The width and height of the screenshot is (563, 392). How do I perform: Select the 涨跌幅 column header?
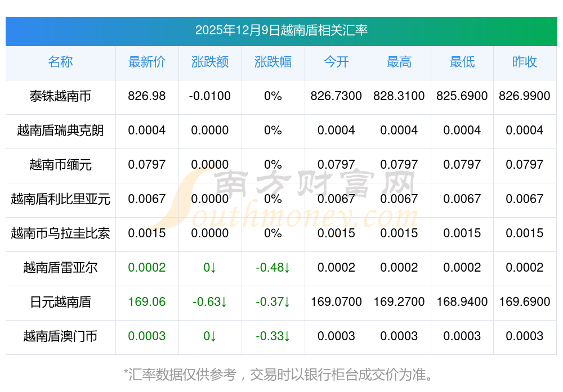(272, 62)
